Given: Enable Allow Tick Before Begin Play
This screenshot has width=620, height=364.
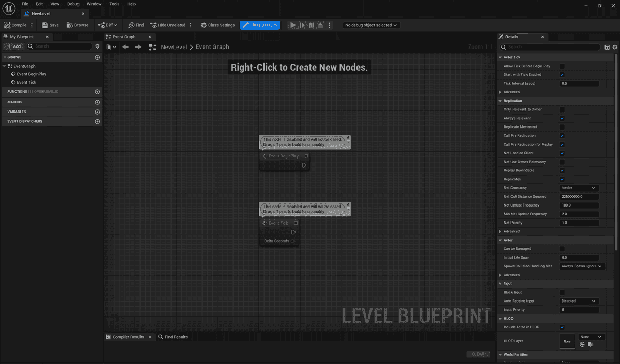Looking at the screenshot, I should coord(562,66).
